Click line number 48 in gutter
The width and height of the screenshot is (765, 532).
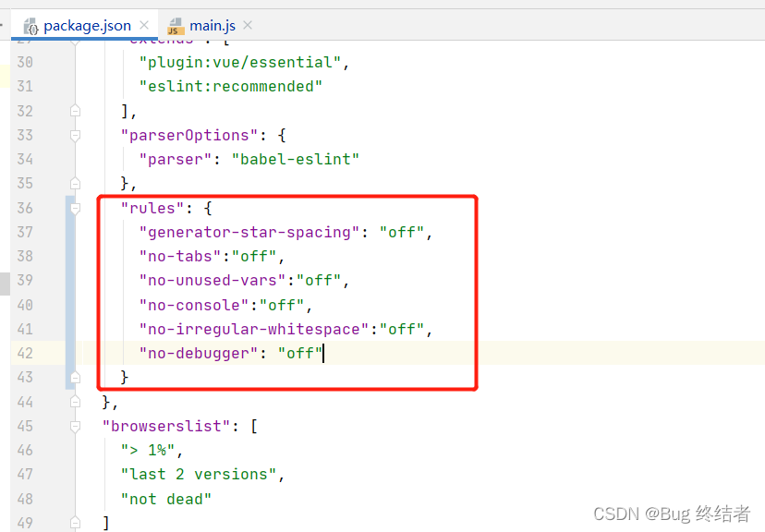coord(25,500)
